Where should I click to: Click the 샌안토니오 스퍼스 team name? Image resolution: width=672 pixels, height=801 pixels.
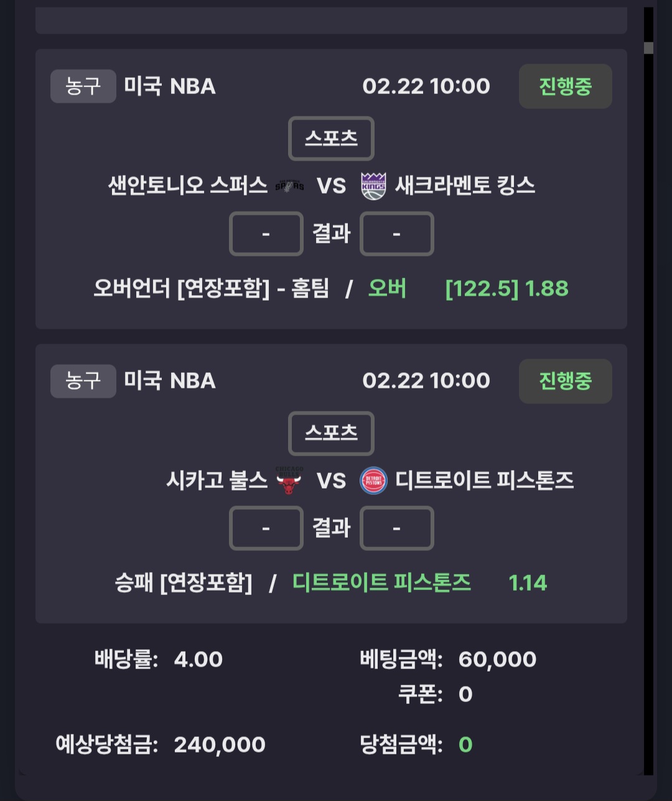coord(187,185)
